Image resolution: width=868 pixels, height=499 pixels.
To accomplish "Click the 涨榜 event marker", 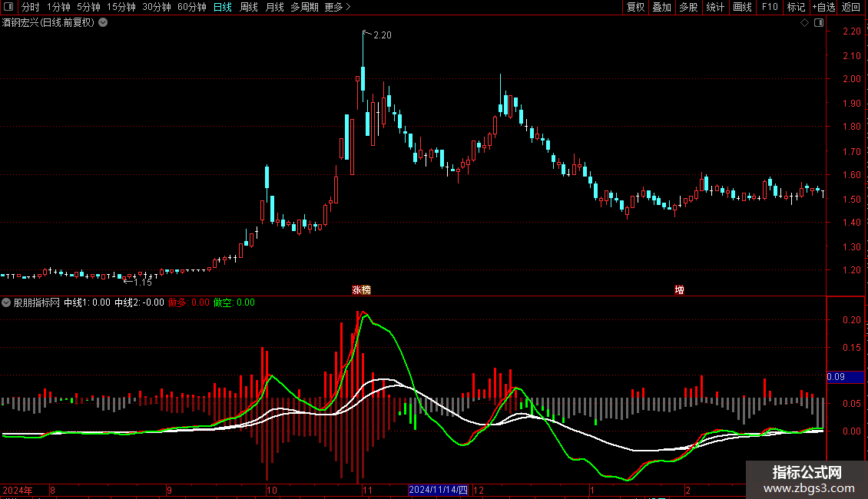I will pos(362,290).
